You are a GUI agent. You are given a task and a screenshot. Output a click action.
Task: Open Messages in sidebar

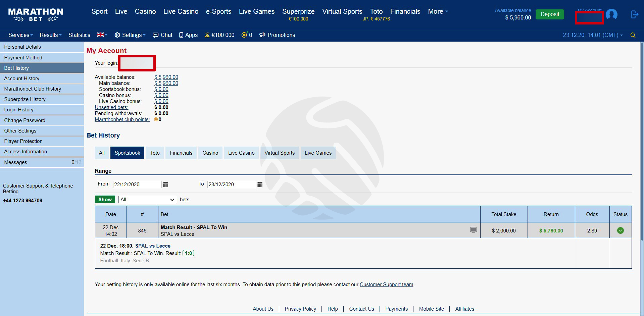42,162
